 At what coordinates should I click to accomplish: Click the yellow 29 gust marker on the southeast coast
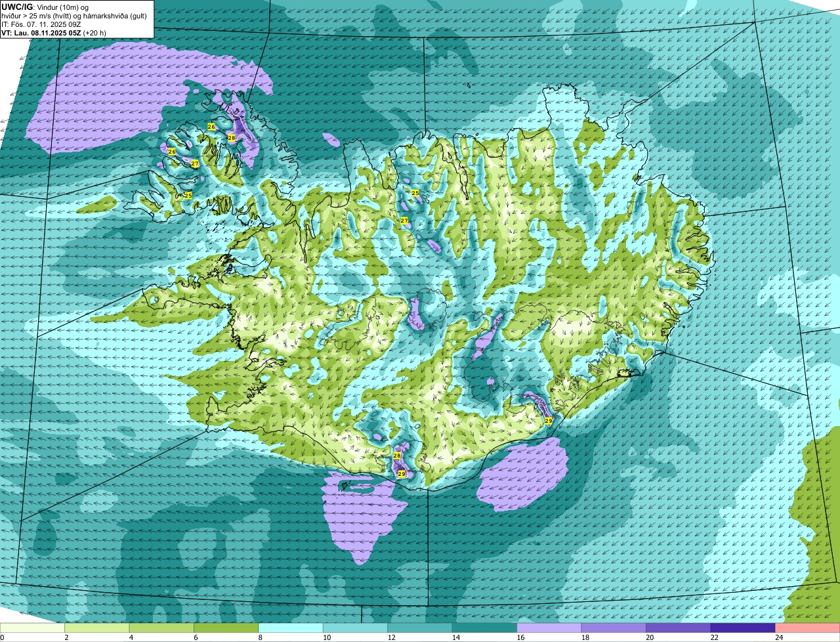pyautogui.click(x=549, y=420)
